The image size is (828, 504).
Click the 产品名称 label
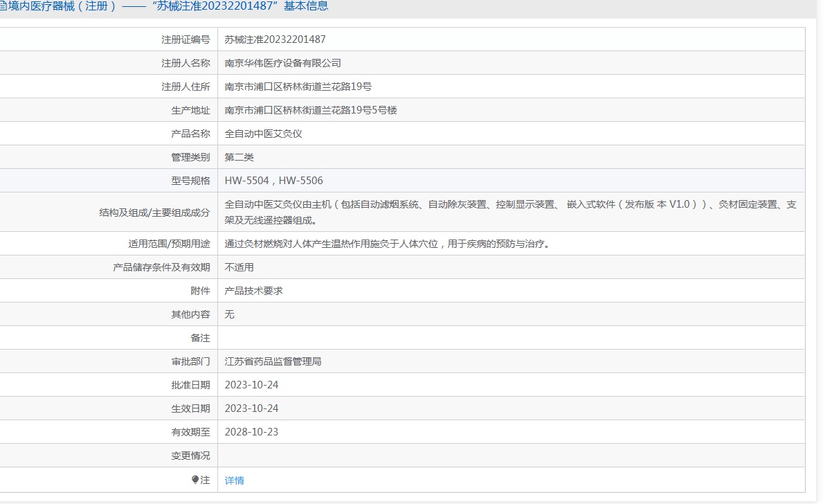[190, 134]
